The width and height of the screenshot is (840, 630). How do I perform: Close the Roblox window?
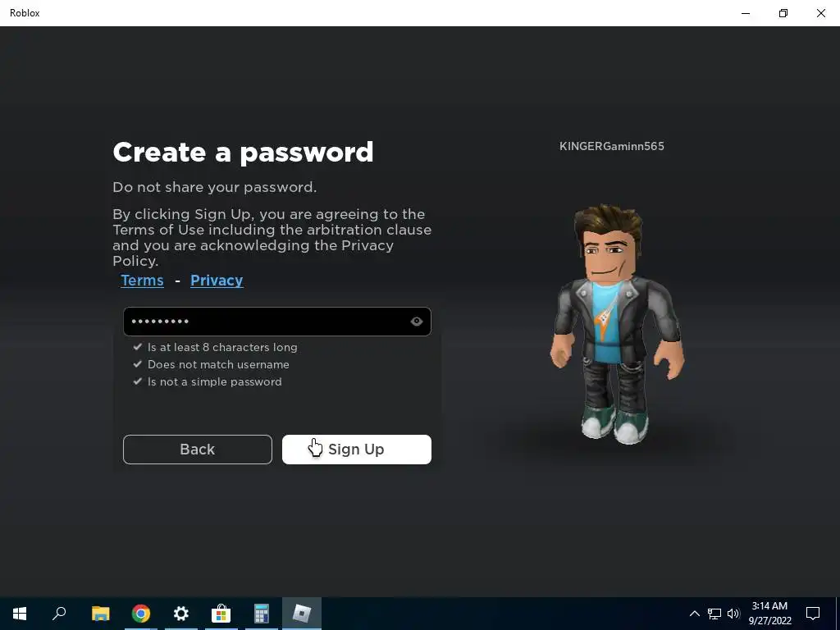[820, 13]
